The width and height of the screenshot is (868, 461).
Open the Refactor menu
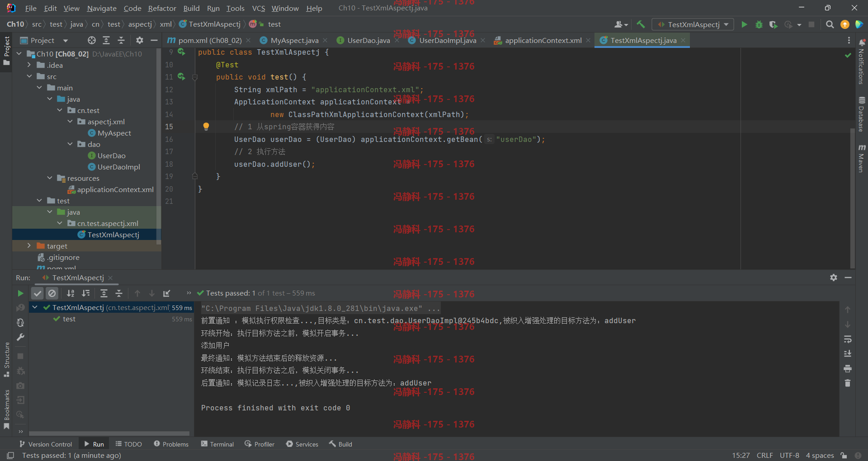162,8
